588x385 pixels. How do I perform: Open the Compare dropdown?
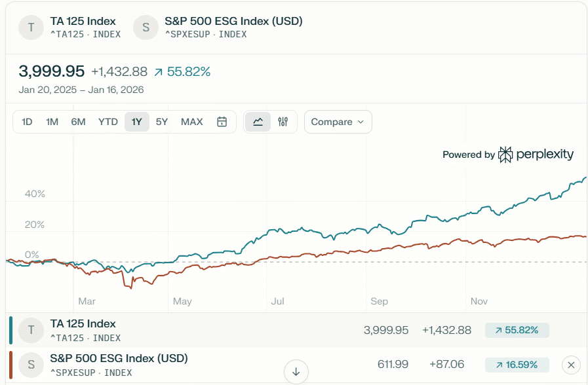tap(338, 122)
